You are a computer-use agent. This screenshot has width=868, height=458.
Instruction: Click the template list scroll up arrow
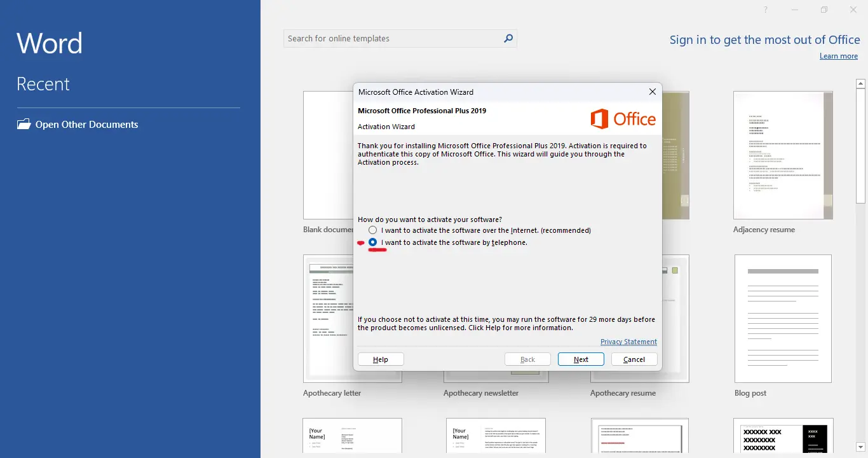click(860, 83)
